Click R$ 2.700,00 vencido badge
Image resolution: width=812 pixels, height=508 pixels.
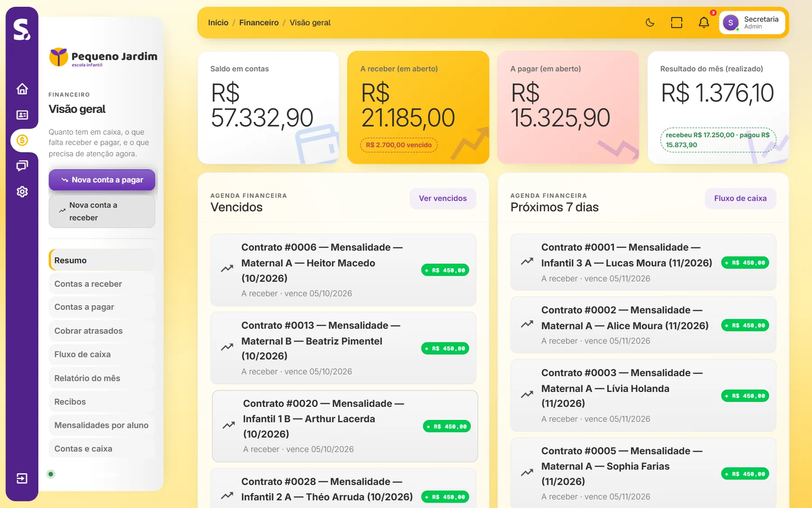[x=399, y=145]
